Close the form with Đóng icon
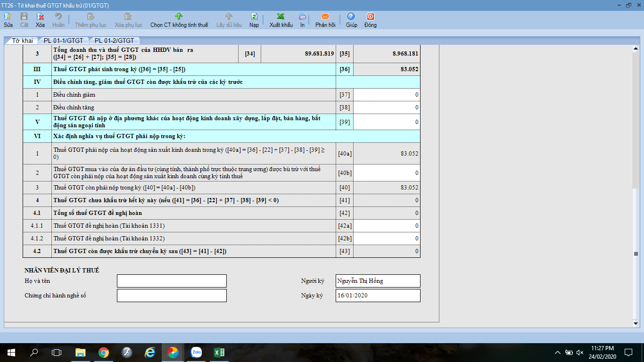 click(x=371, y=16)
